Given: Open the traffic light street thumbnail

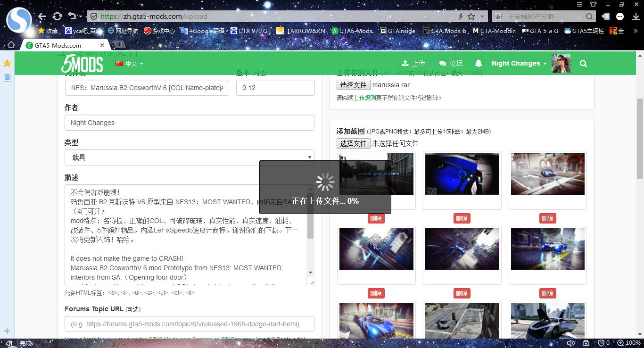Looking at the screenshot, I should tap(462, 321).
